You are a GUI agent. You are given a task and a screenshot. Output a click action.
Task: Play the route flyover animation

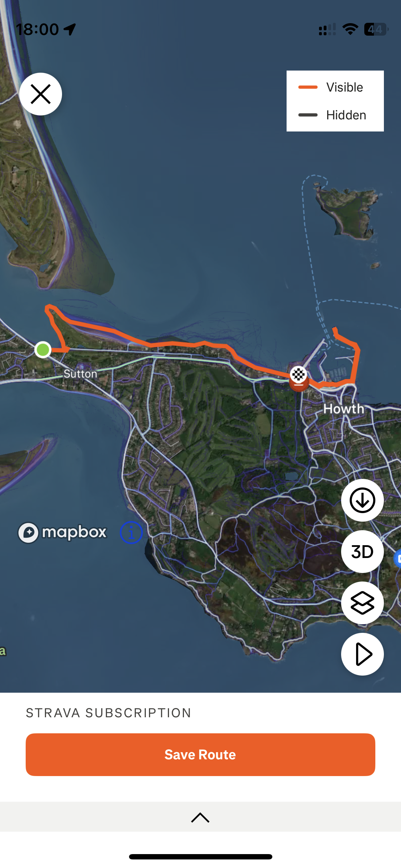click(363, 654)
